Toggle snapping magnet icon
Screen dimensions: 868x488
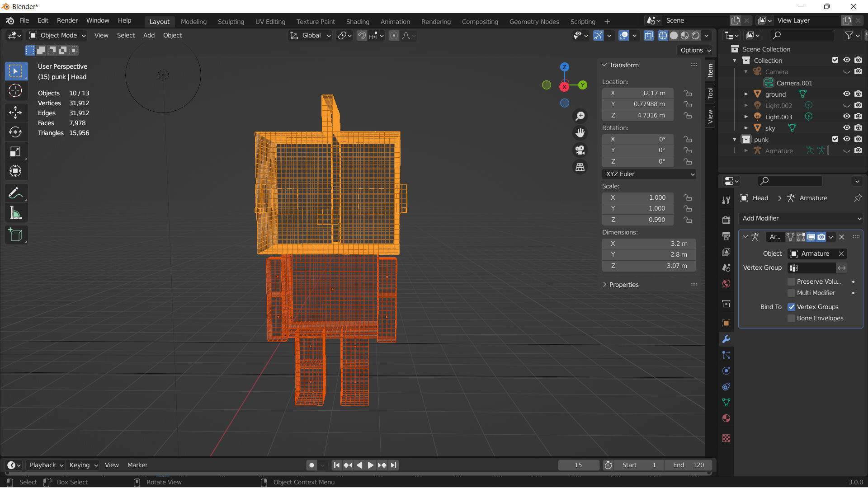362,36
